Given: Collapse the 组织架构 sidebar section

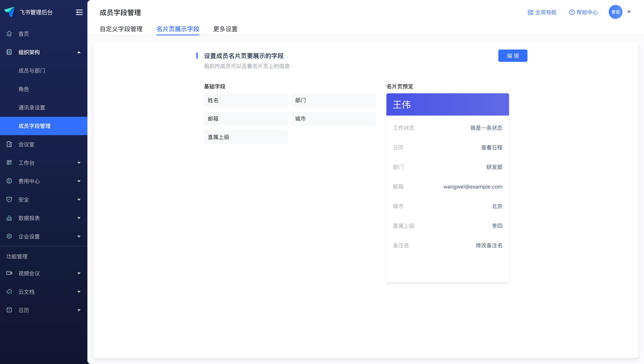Looking at the screenshot, I should [x=79, y=52].
